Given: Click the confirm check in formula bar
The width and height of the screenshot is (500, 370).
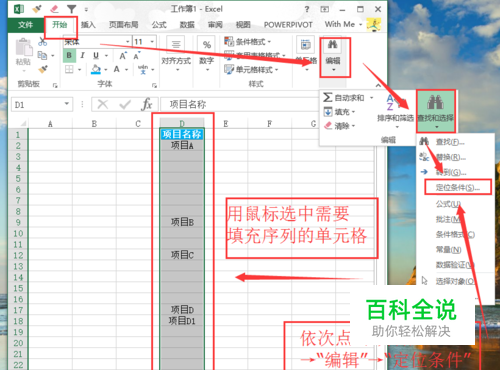Looking at the screenshot, I should pos(125,105).
